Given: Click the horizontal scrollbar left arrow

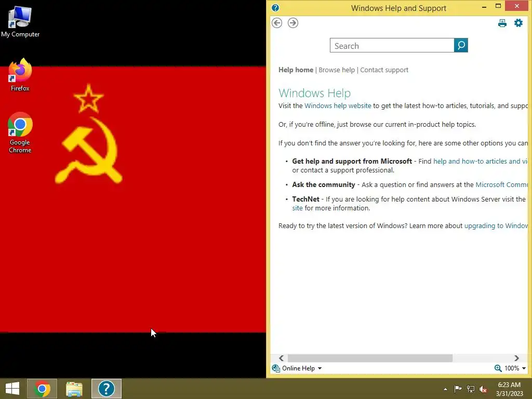Looking at the screenshot, I should coord(281,358).
